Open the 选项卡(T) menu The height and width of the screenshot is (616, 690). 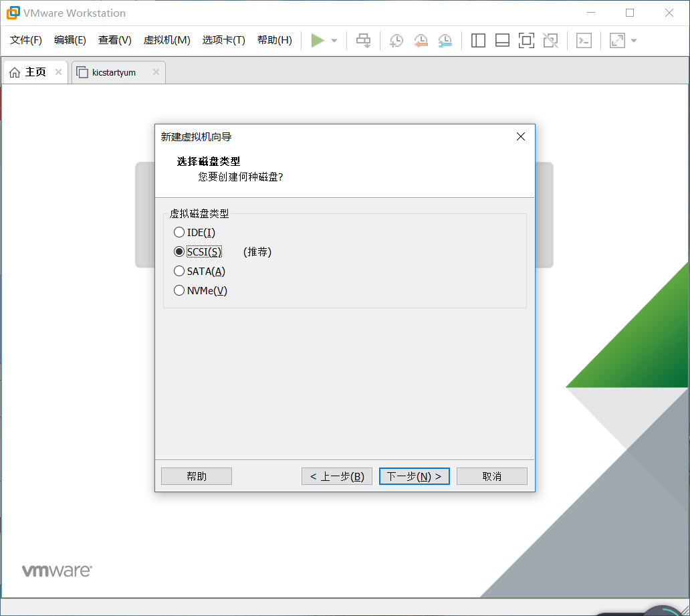click(x=223, y=40)
